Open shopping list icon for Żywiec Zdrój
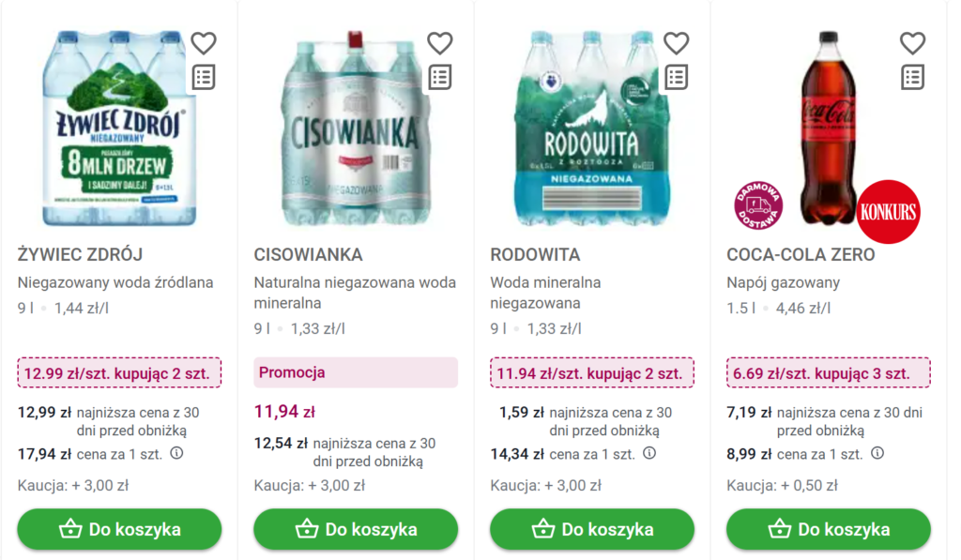 [x=204, y=77]
